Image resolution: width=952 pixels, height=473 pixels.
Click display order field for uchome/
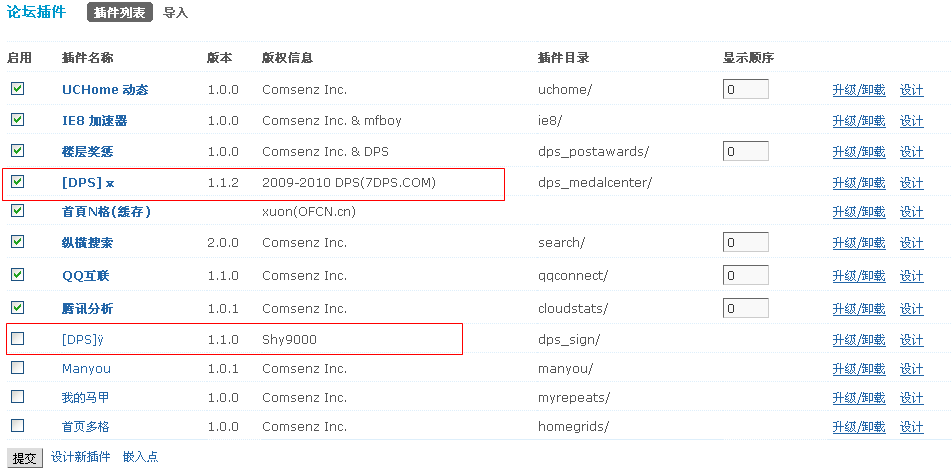click(746, 89)
